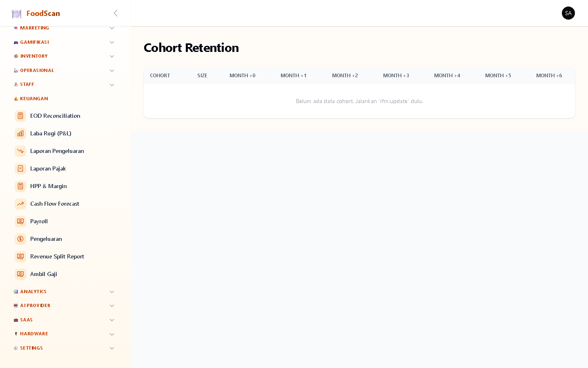This screenshot has height=368, width=588.
Task: Click the Analytics chart emoji icon
Action: point(16,292)
